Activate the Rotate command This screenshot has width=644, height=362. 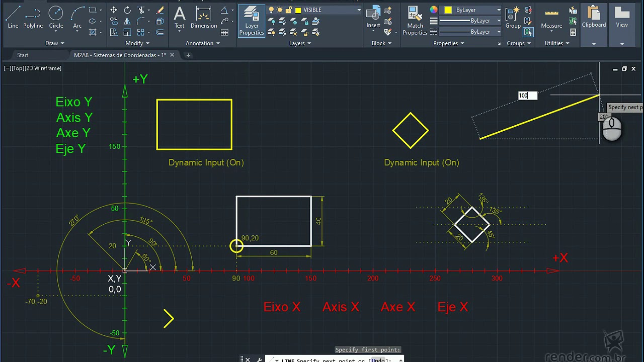[x=127, y=10]
